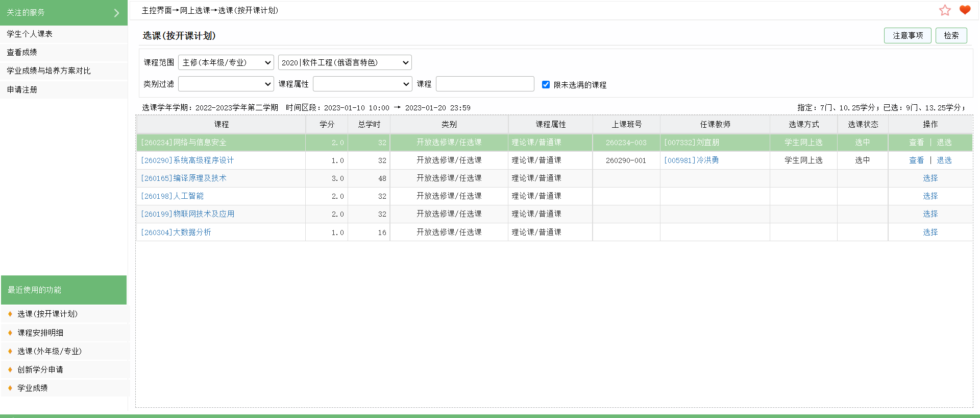The width and height of the screenshot is (980, 418).
Task: Click 退选 for 系统高级程序设计 row
Action: click(x=944, y=160)
